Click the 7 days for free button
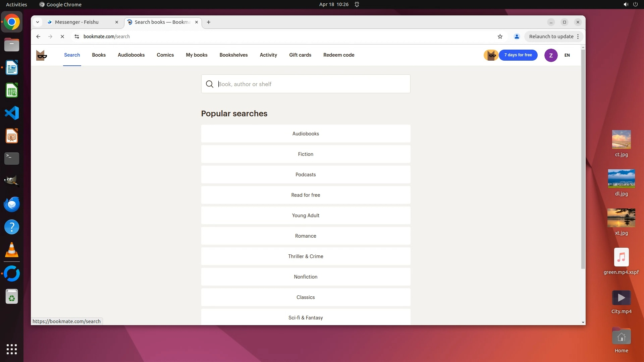The image size is (644, 362). coord(518,55)
